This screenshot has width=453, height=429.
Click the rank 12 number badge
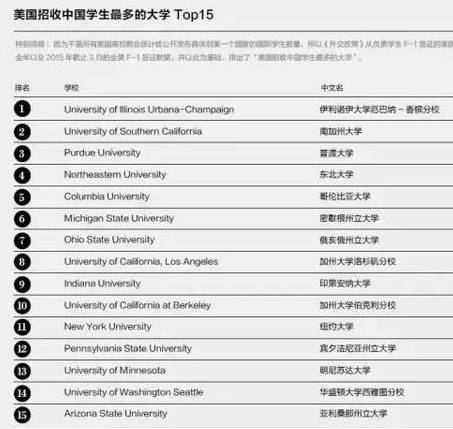[x=22, y=349]
